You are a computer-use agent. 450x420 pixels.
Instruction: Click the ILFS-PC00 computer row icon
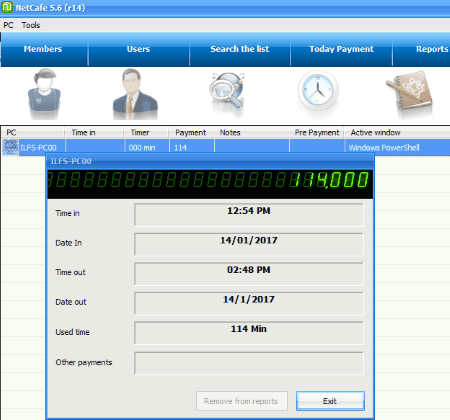coord(11,147)
